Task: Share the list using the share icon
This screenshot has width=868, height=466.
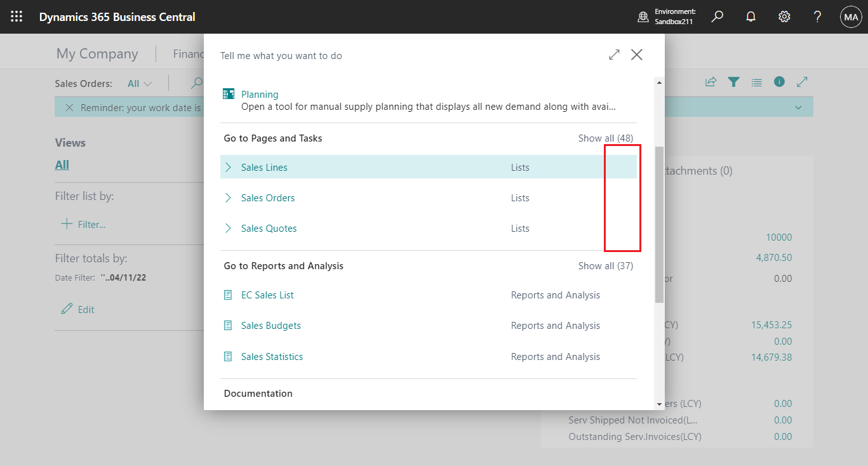Action: (x=711, y=82)
